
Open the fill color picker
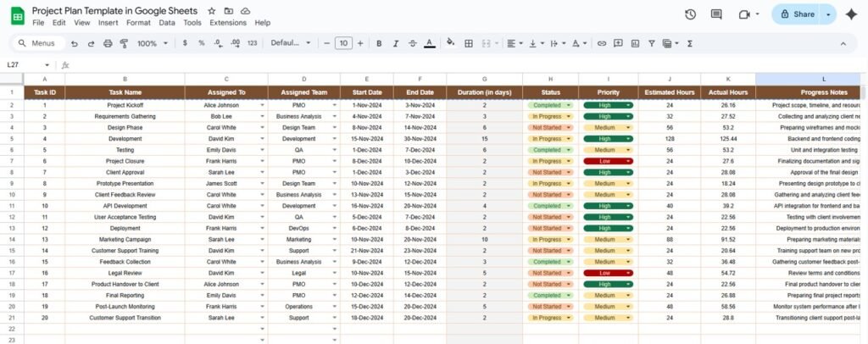click(450, 43)
